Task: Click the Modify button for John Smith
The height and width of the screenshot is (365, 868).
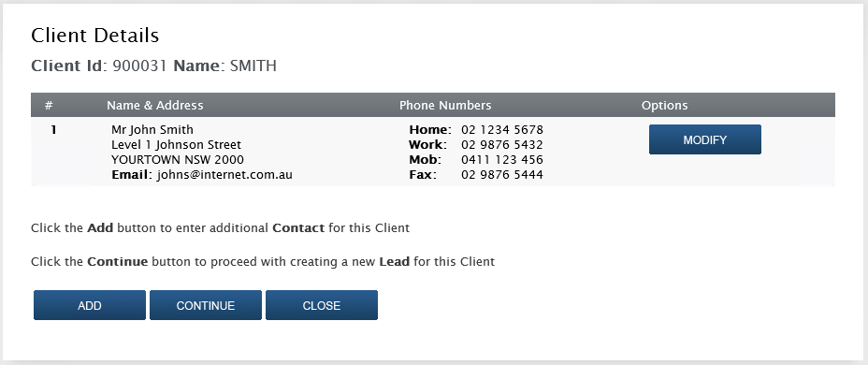Action: coord(704,139)
